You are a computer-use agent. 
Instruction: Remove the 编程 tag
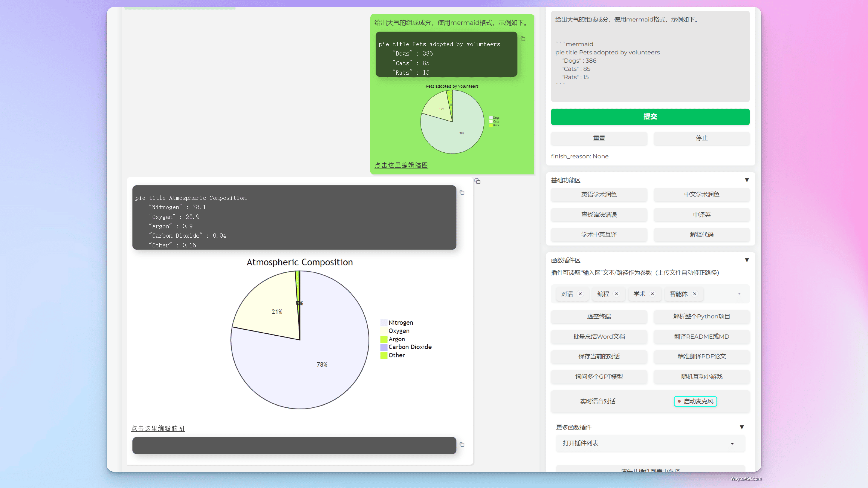(616, 294)
